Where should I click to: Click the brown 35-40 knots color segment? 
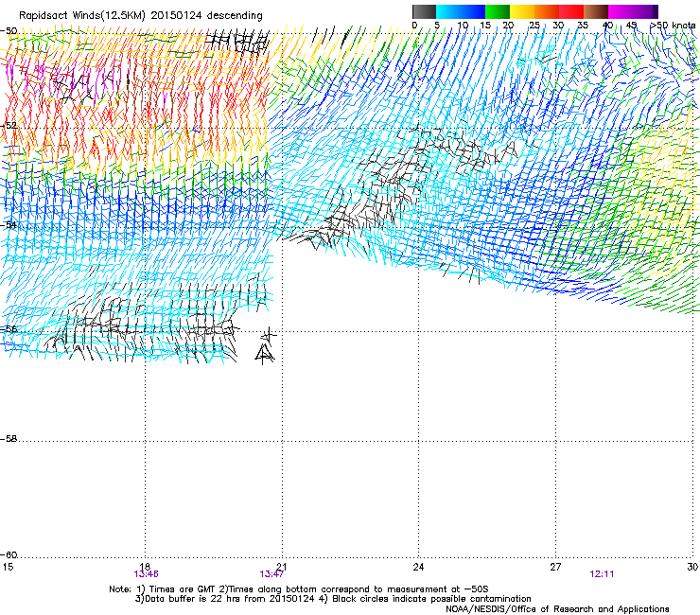click(596, 11)
